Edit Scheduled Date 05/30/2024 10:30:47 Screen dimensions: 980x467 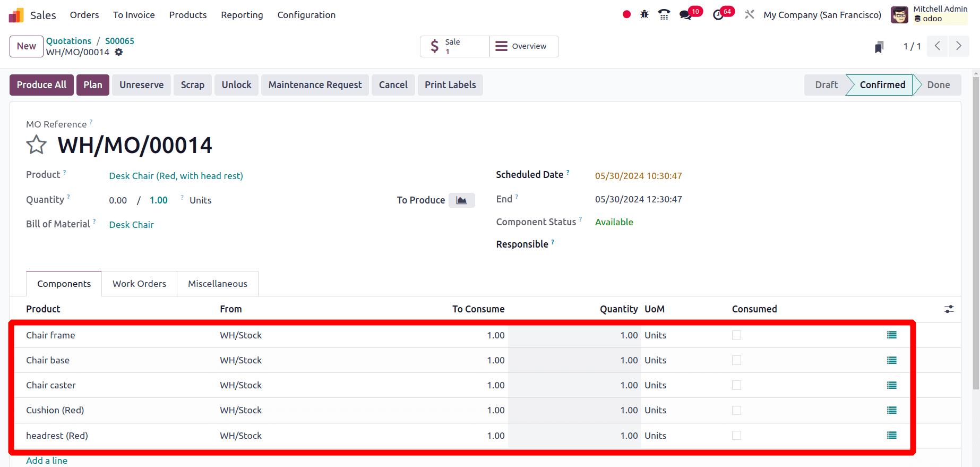[638, 176]
